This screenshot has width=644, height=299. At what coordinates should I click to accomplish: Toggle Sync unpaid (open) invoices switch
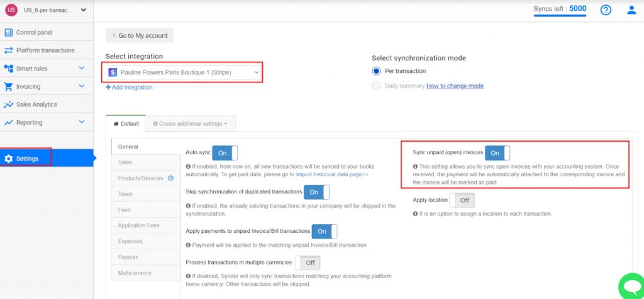tap(497, 153)
